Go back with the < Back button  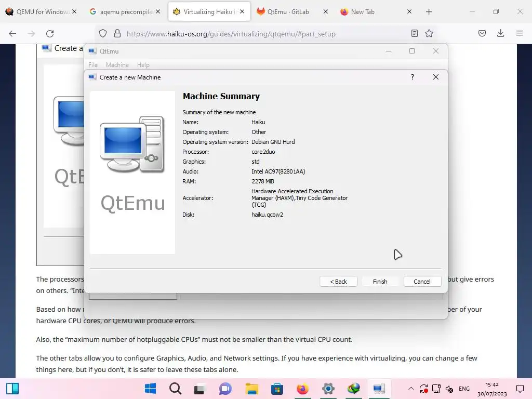[x=338, y=281]
